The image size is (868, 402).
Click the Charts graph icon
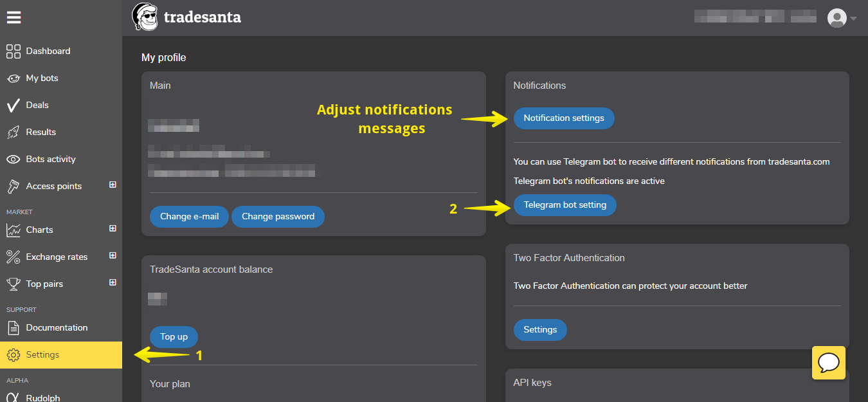[x=14, y=230]
